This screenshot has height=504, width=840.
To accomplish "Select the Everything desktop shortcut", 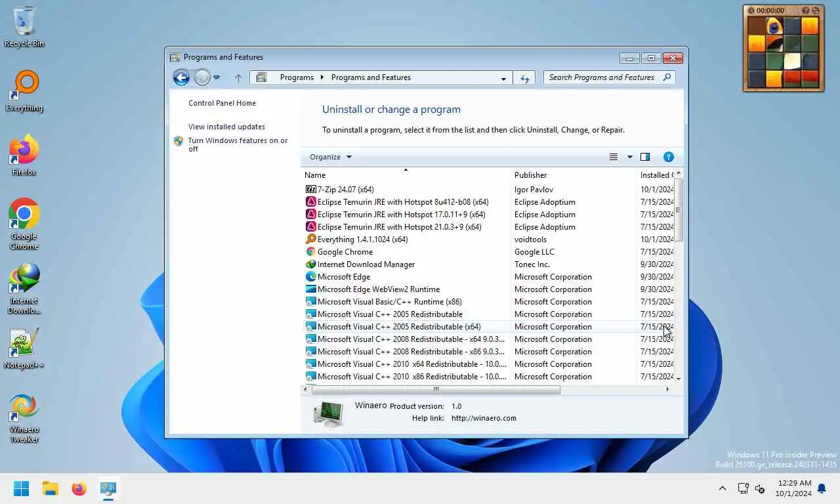I will pyautogui.click(x=24, y=91).
